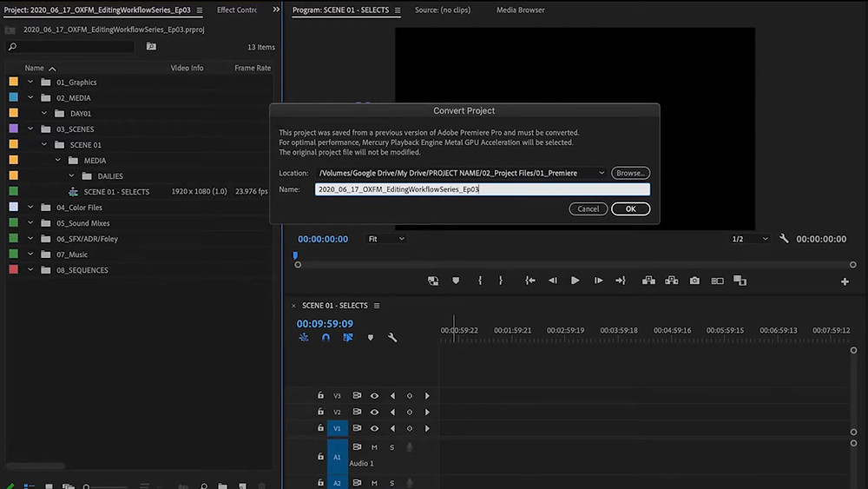Step back one frame

tap(552, 281)
